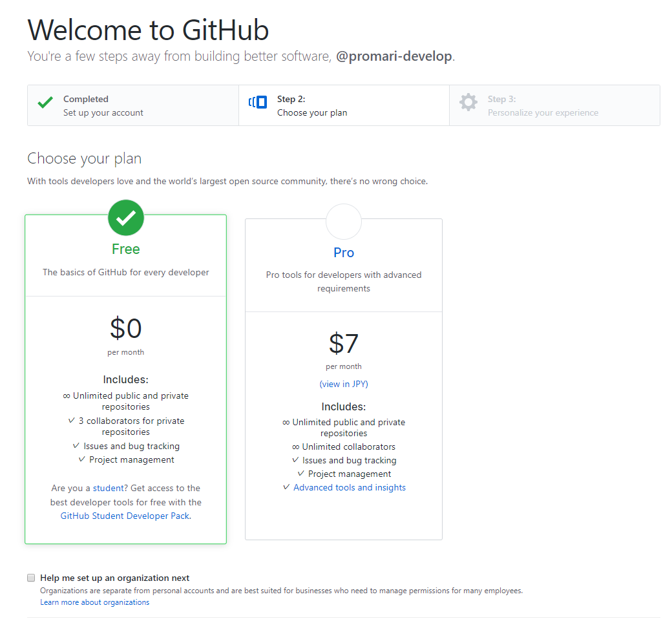672x621 pixels.
Task: Click 'The basics of GitHub for every developer'
Action: (126, 273)
